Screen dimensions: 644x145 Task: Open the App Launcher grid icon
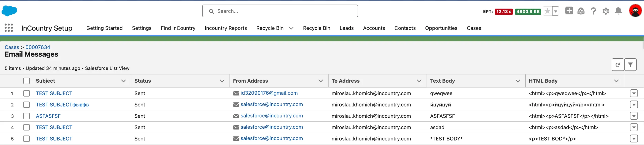9,28
